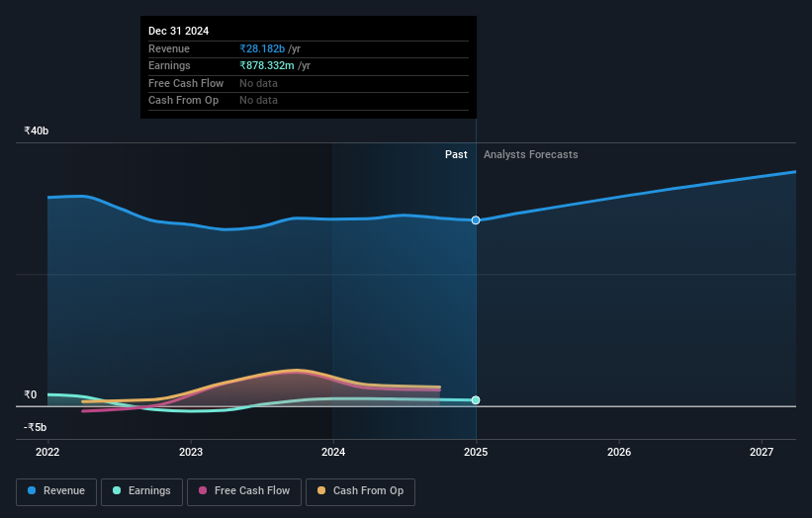Click the Past label
812x518 pixels.
[456, 155]
